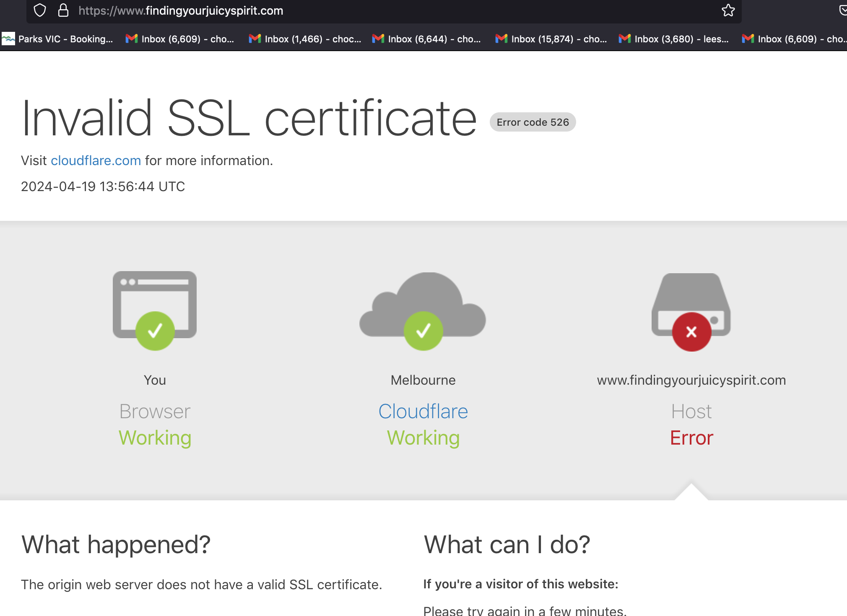Click the green check on the browser icon

(x=155, y=331)
